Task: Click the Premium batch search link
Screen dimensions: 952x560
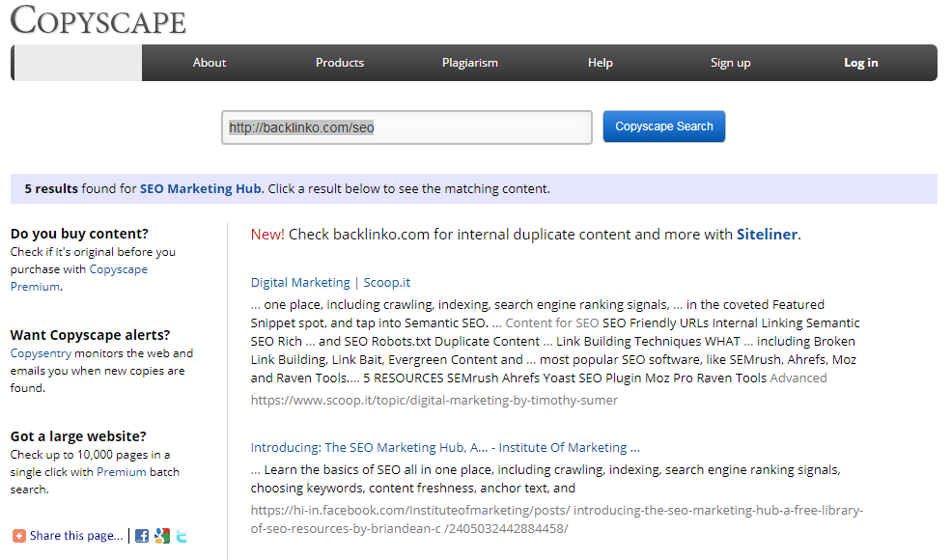Action: tap(122, 472)
